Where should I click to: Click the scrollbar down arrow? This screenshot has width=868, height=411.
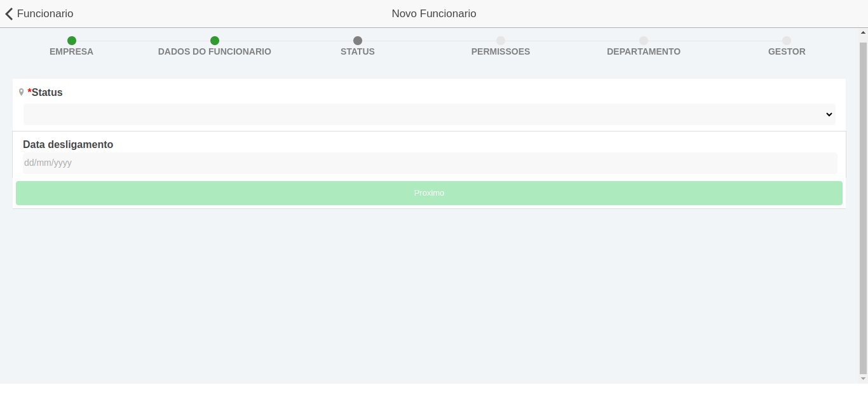[x=863, y=379]
